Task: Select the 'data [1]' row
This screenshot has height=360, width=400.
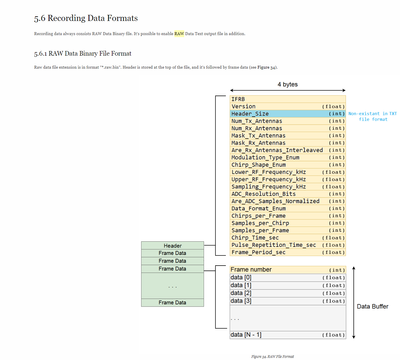Action: 288,285
